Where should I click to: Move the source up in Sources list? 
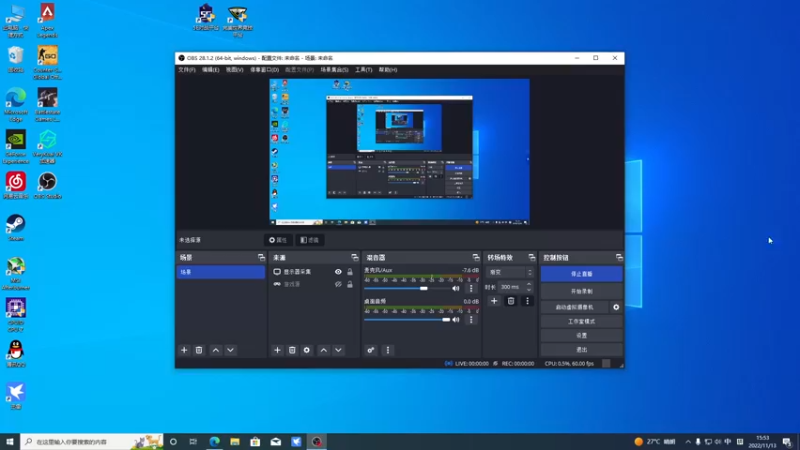tap(323, 350)
